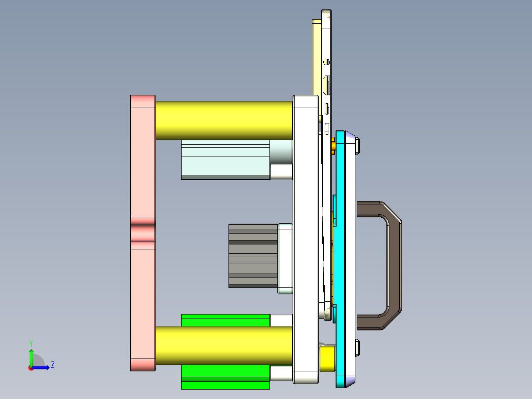This screenshot has height=399, width=532.
Task: Click the blue Z label of the triad
Action: 53,365
